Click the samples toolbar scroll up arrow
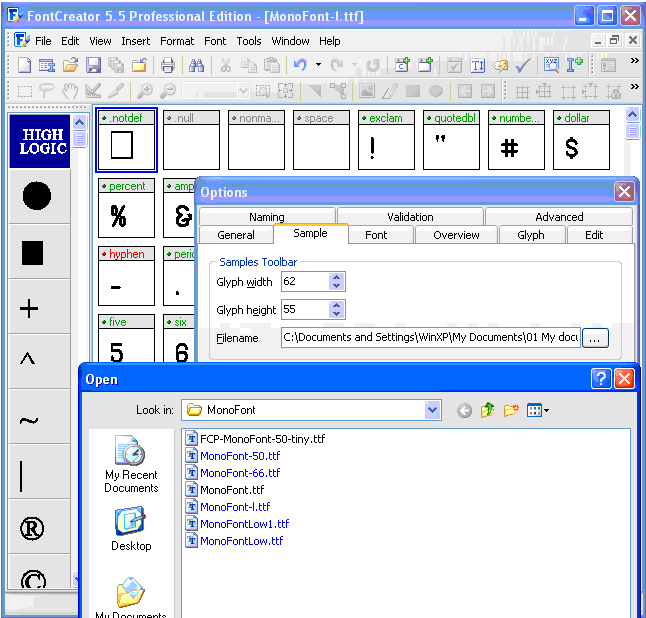The image size is (646, 618). click(80, 122)
